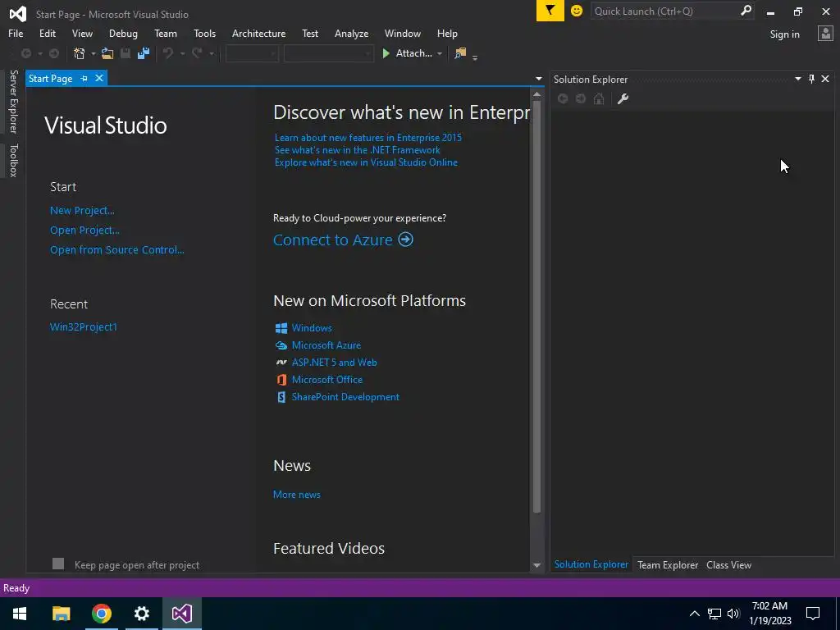Screen dimensions: 840x630
Task: Open the Toolbox side tab
Action: (x=13, y=160)
